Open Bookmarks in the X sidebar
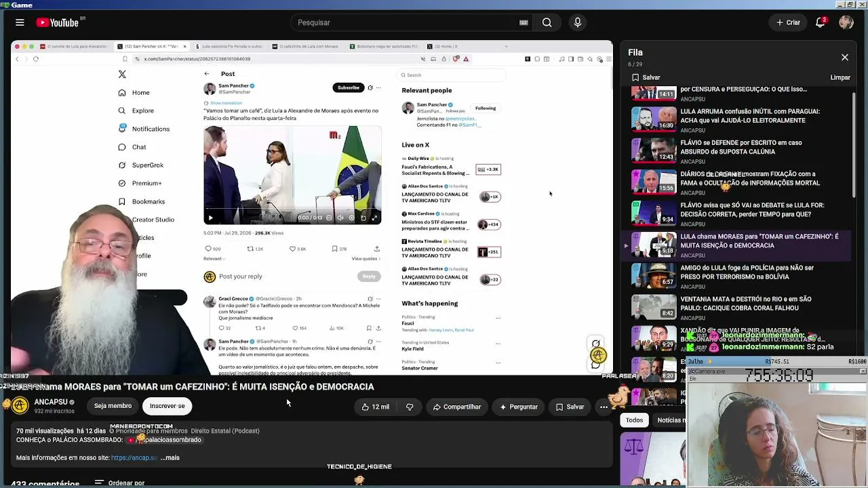 (x=142, y=201)
